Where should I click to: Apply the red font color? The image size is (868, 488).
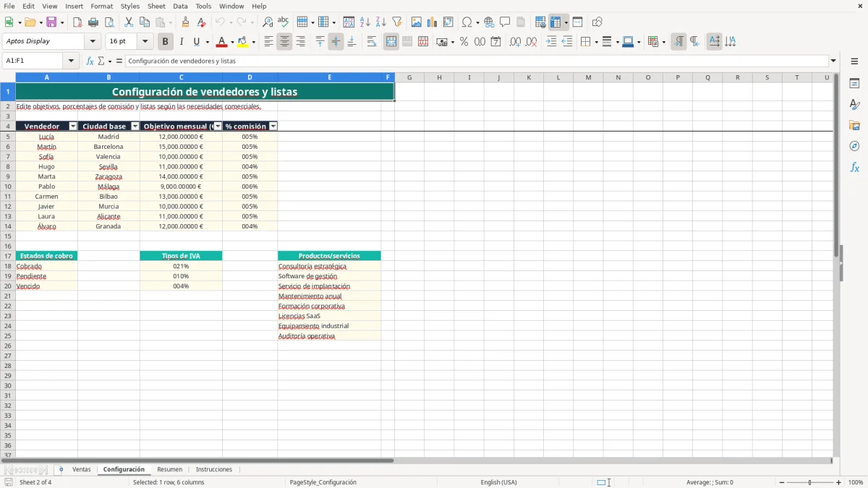(221, 42)
